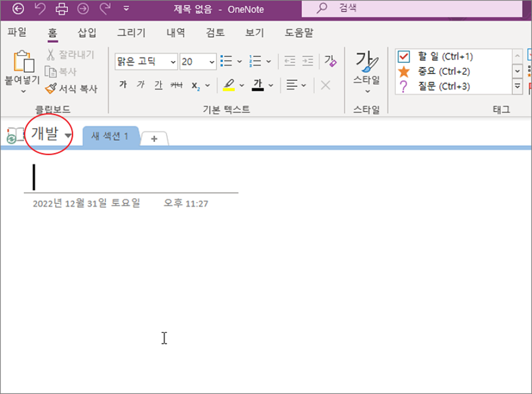
Task: Switch to the 내역 tab
Action: tap(176, 33)
